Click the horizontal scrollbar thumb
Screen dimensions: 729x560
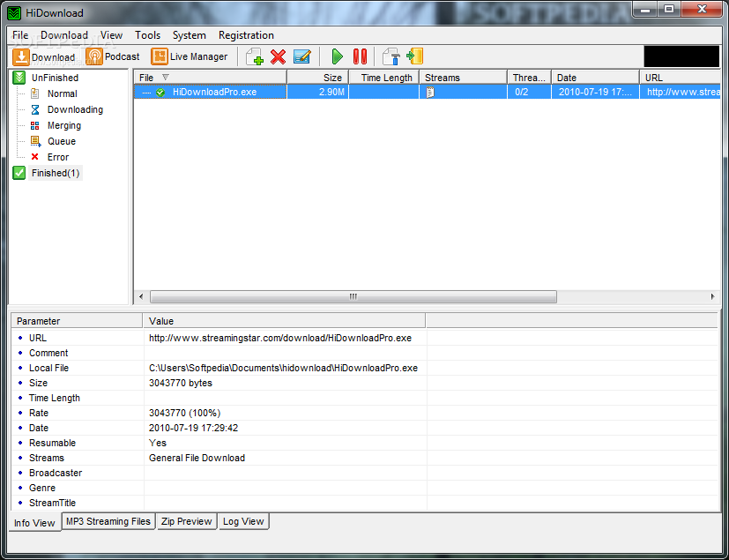click(353, 296)
